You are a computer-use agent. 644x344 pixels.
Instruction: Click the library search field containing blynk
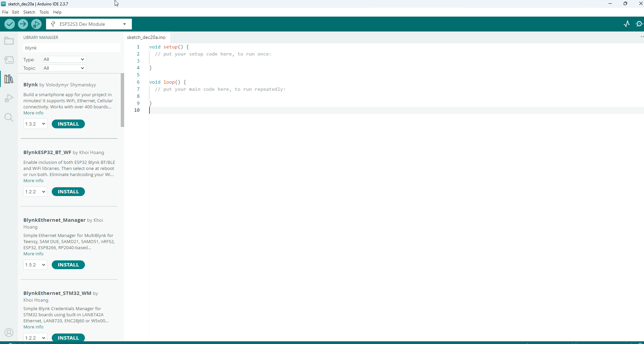point(71,48)
